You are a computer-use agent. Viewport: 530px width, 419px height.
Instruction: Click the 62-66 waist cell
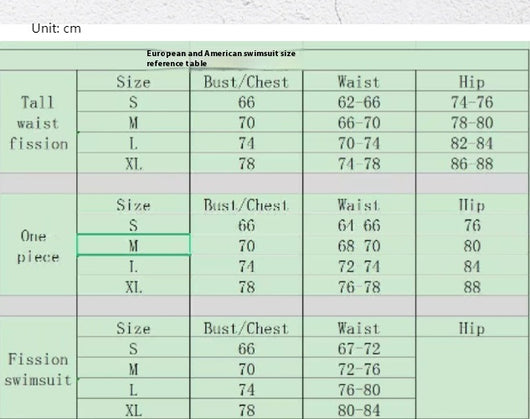[x=359, y=102]
